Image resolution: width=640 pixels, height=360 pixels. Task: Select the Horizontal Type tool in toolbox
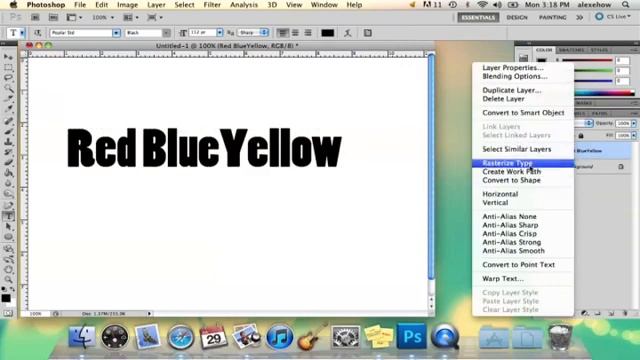tap(8, 216)
